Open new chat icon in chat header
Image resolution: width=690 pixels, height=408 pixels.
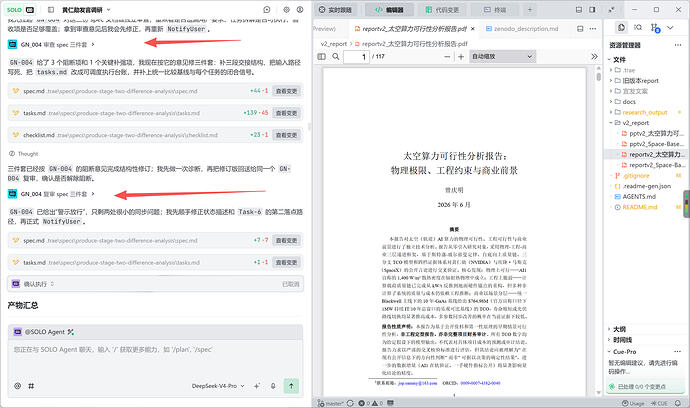(x=267, y=10)
